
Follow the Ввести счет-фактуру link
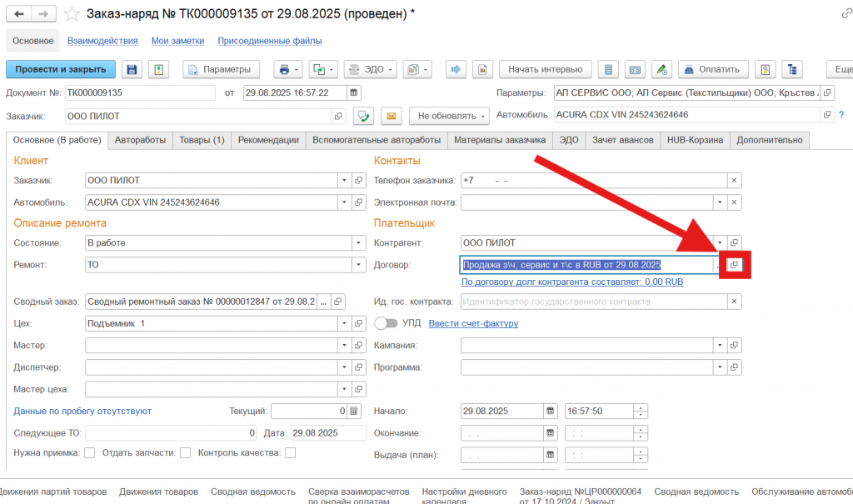[x=472, y=323]
